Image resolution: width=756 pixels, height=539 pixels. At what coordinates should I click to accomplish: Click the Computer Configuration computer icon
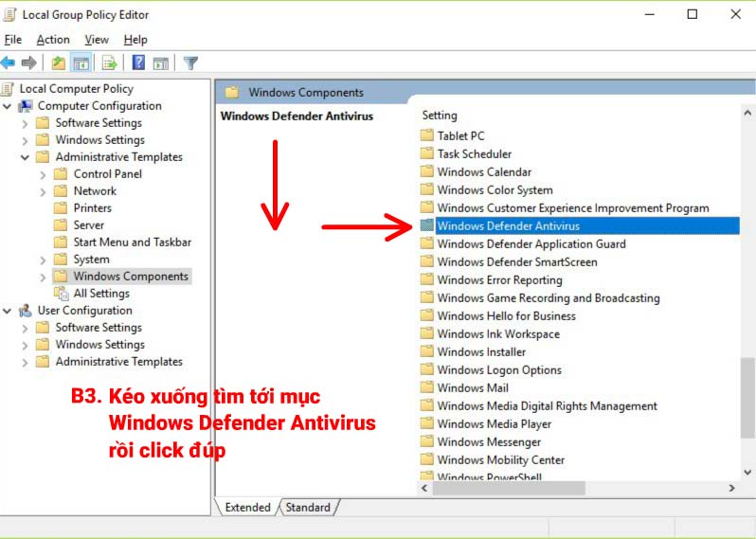pos(26,106)
